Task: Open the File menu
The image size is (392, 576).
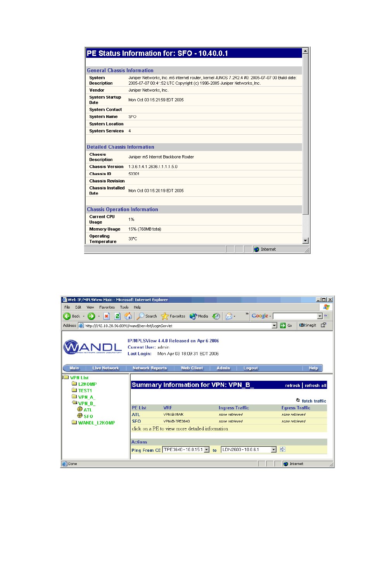Action: click(x=67, y=307)
